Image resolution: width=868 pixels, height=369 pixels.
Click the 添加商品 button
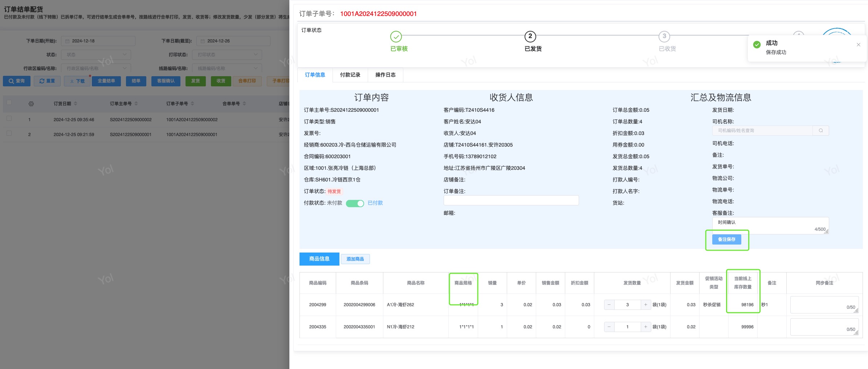(x=355, y=259)
